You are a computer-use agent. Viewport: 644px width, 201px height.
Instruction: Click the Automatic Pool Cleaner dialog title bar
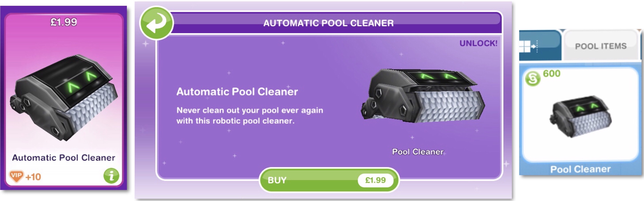329,23
